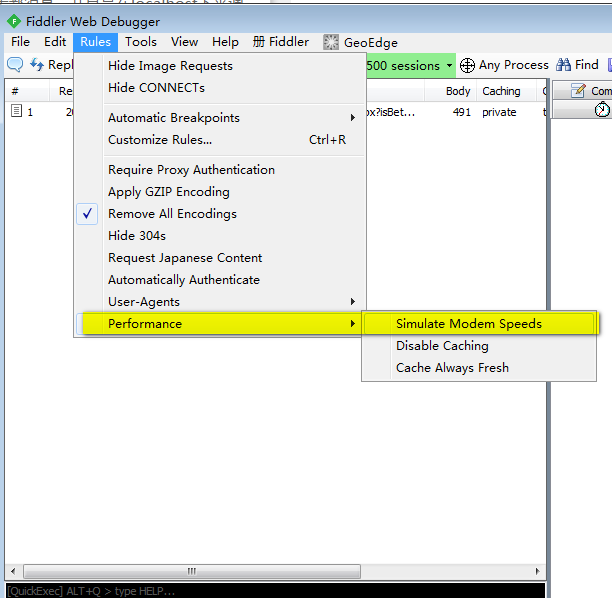This screenshot has height=598, width=612.
Task: Expand Performance submenu arrow
Action: coord(353,323)
